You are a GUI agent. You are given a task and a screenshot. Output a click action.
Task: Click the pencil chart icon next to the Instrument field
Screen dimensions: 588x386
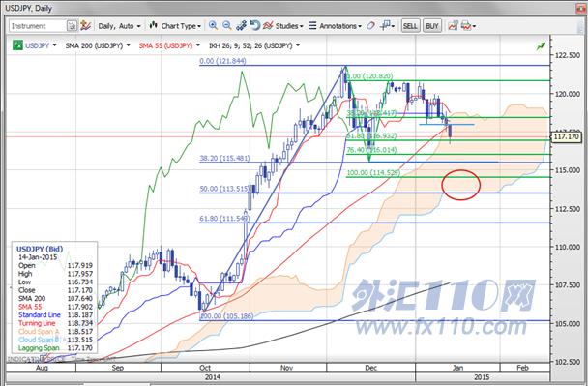(85, 25)
